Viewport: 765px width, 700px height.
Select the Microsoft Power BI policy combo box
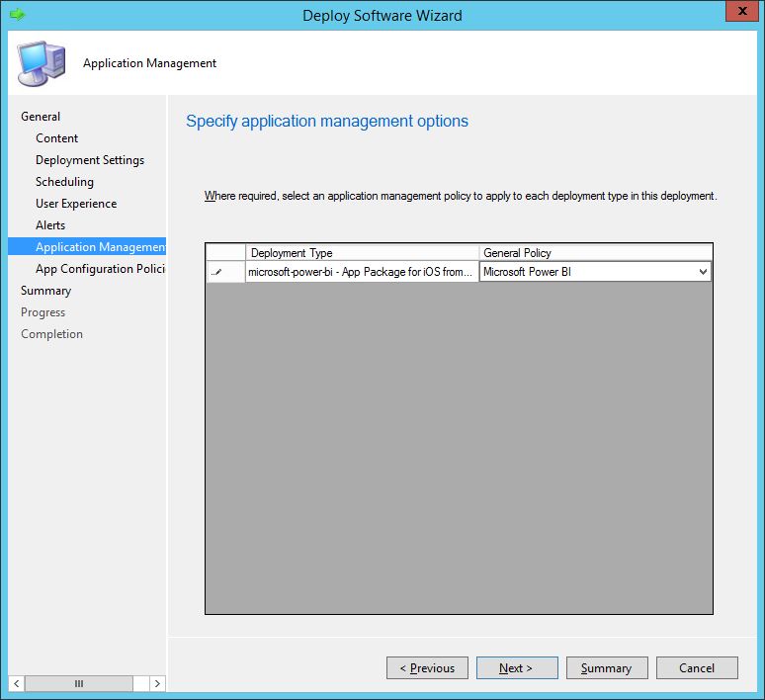pyautogui.click(x=595, y=272)
